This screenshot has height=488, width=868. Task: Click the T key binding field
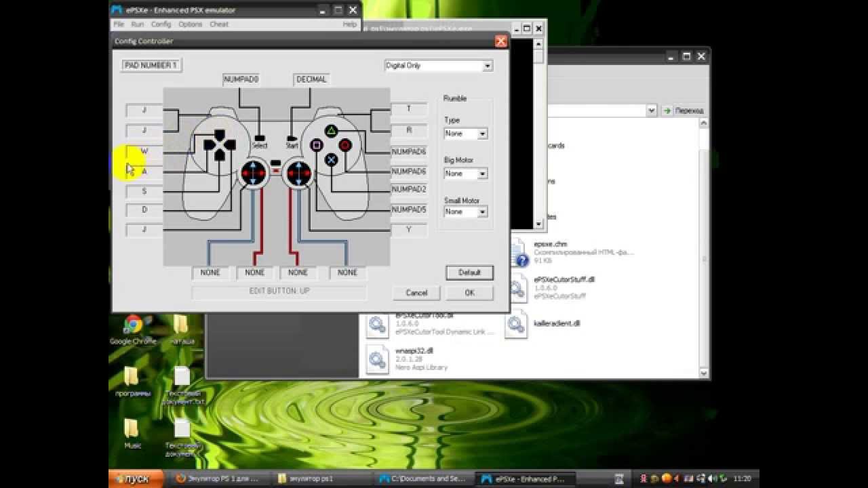(x=409, y=108)
